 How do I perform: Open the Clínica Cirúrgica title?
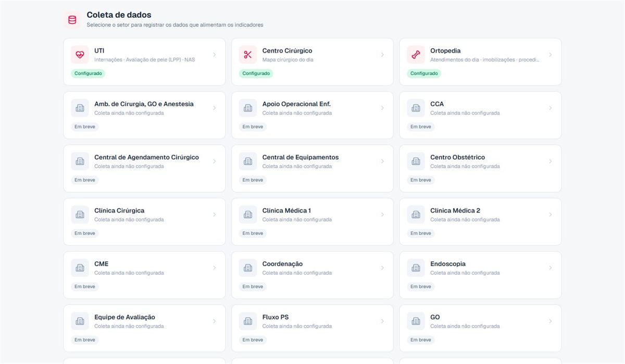click(119, 210)
